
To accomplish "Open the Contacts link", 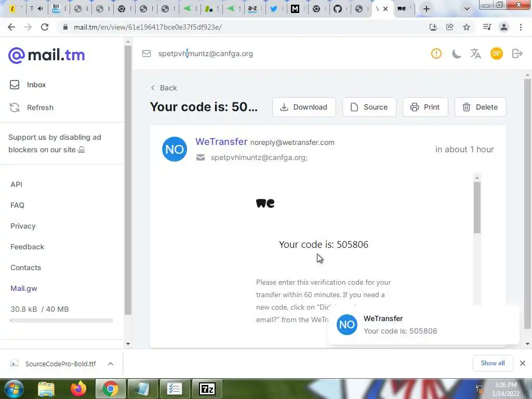I will pyautogui.click(x=26, y=268).
